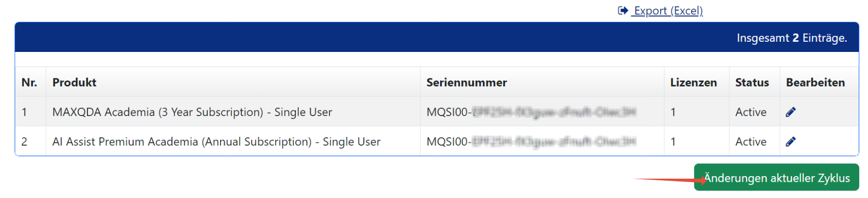868x198 pixels.
Task: Select the Seriennummer column header
Action: pos(467,82)
